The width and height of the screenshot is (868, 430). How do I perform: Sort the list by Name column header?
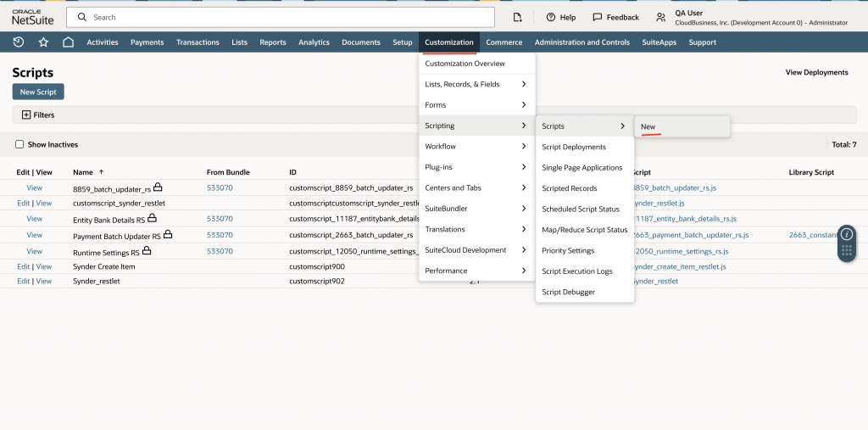(82, 172)
